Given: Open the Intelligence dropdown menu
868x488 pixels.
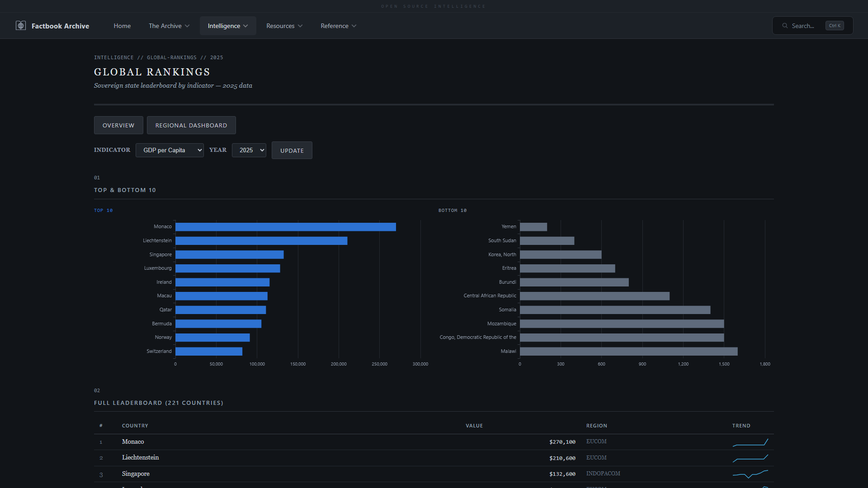Looking at the screenshot, I should (x=227, y=26).
